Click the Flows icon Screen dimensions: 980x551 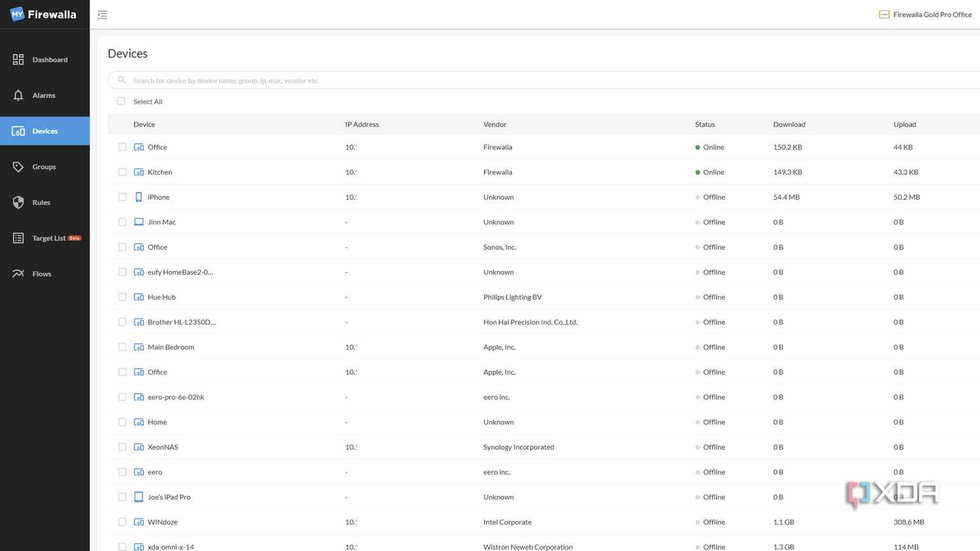(x=18, y=274)
